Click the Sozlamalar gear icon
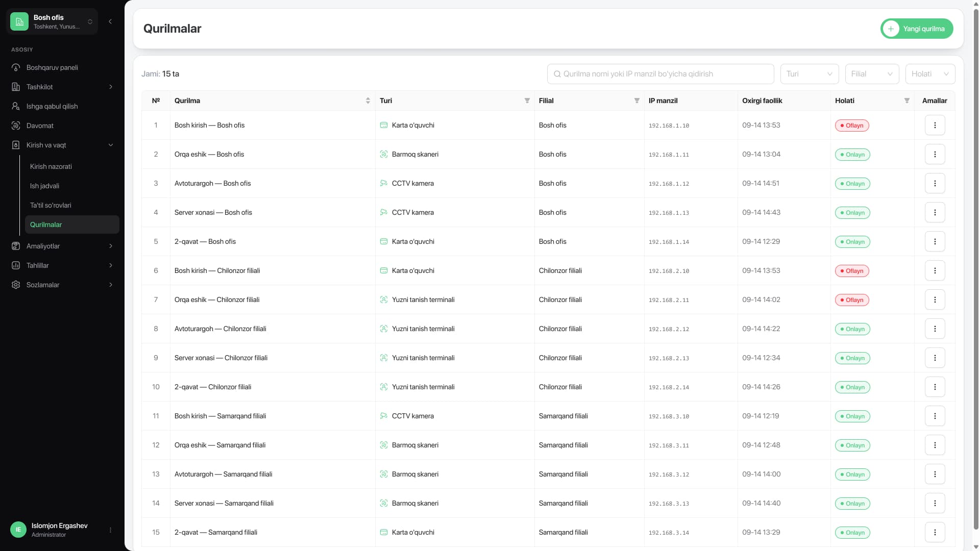This screenshot has height=551, width=980. click(x=16, y=285)
